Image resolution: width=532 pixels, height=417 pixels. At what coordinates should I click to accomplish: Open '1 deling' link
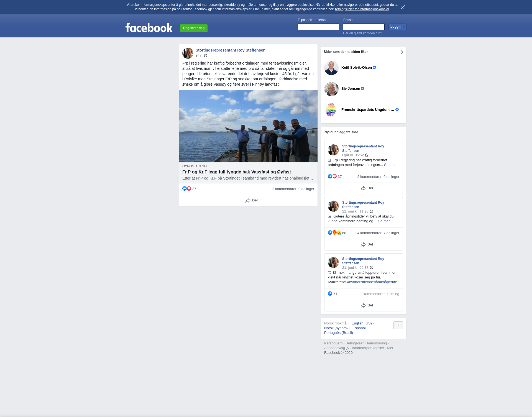click(393, 294)
